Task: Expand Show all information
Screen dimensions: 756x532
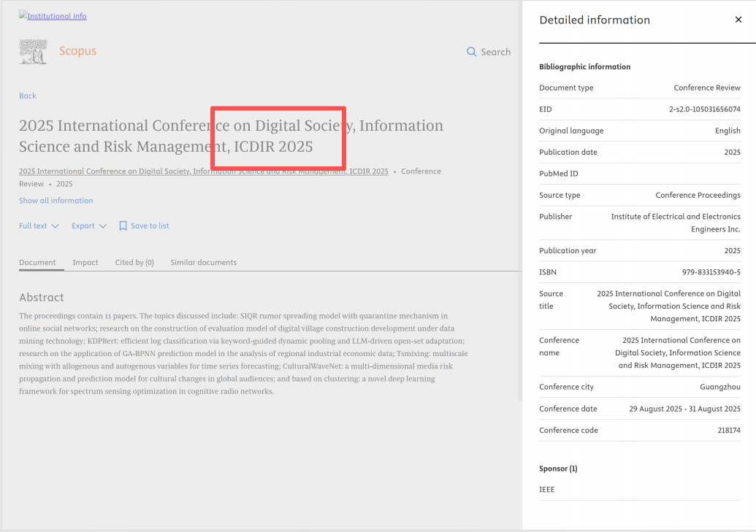Action: [56, 201]
